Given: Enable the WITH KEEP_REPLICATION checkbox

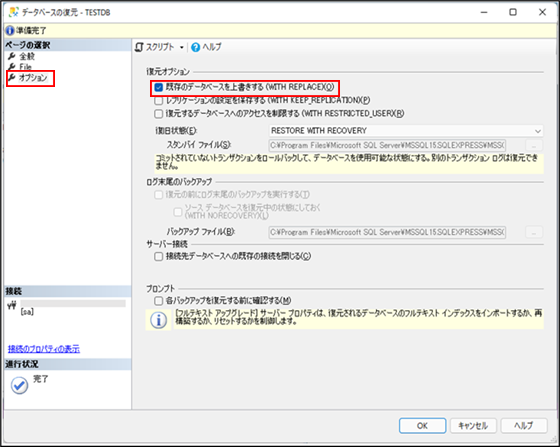Looking at the screenshot, I should point(159,101).
